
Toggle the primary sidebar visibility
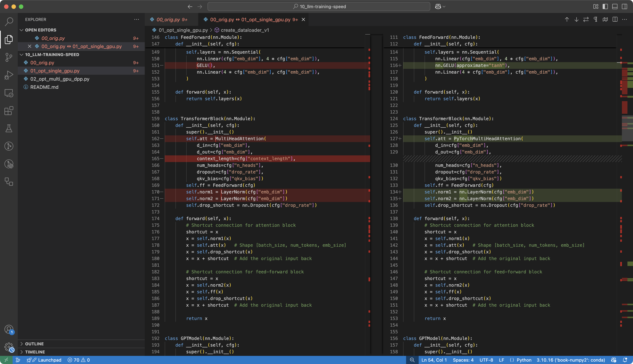pos(605,6)
